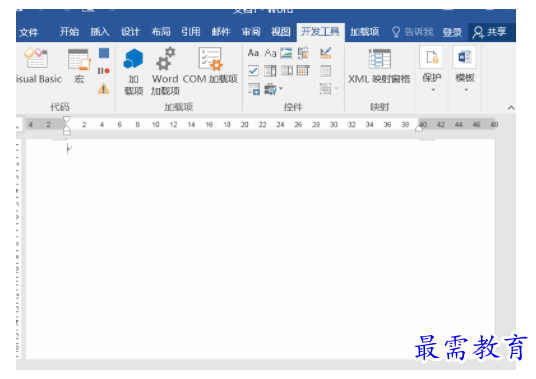This screenshot has height=379, width=536.
Task: Insert combo box content control
Action: tap(270, 71)
